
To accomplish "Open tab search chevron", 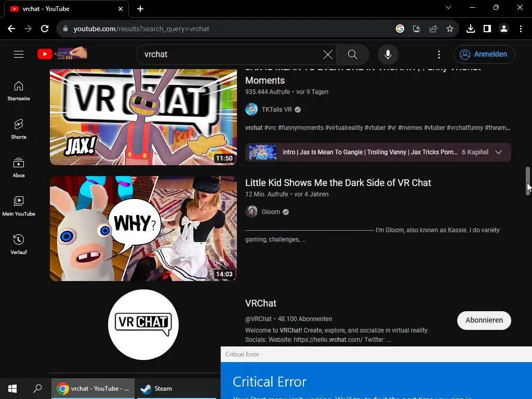I will (448, 7).
